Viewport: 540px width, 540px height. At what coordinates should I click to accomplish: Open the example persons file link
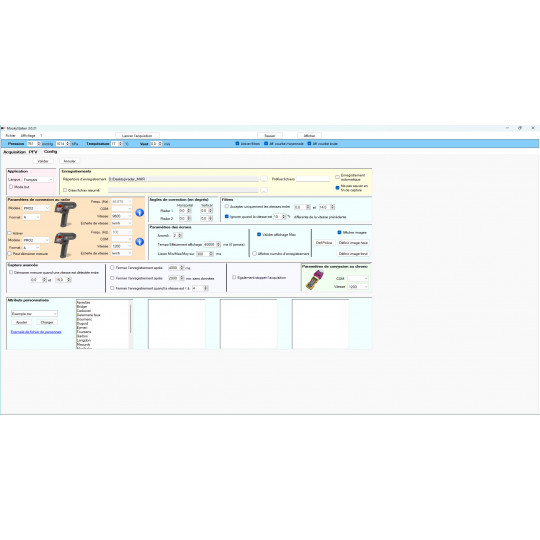coord(36,332)
